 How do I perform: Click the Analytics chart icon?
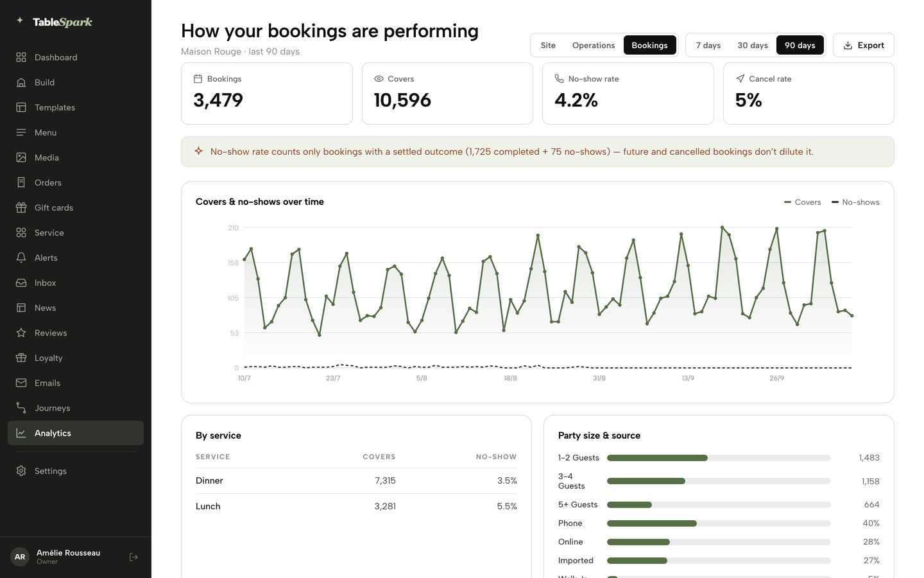21,433
